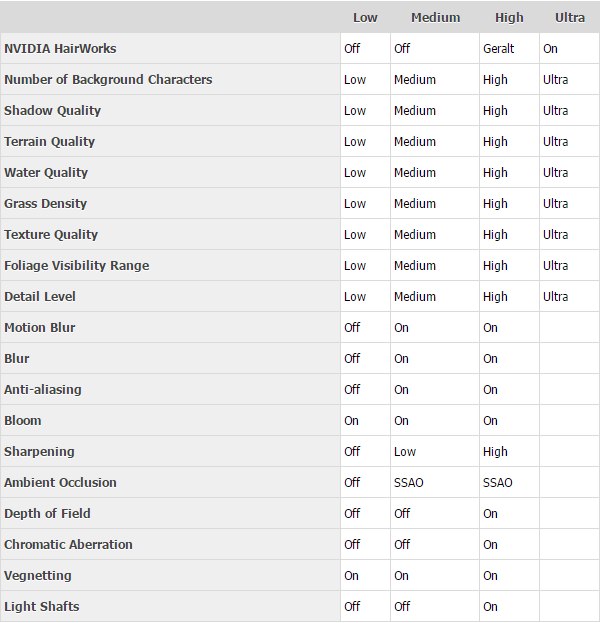
Task: Click the High value for Detail Level
Action: pos(495,296)
